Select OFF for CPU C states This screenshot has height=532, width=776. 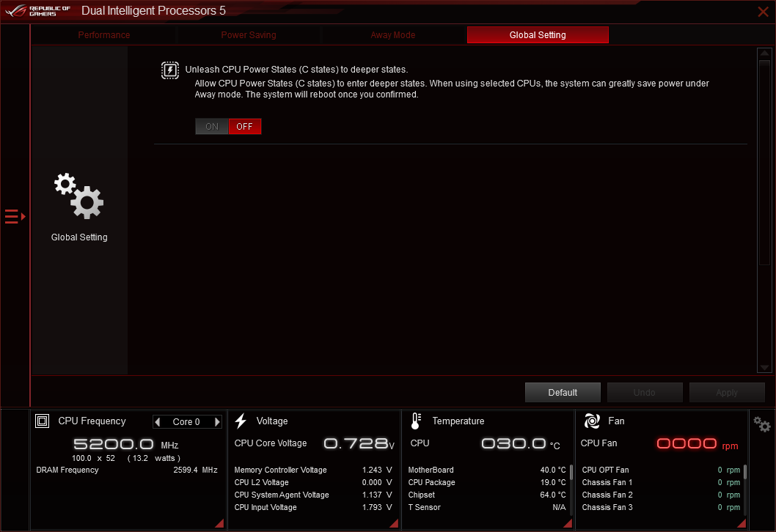(244, 127)
